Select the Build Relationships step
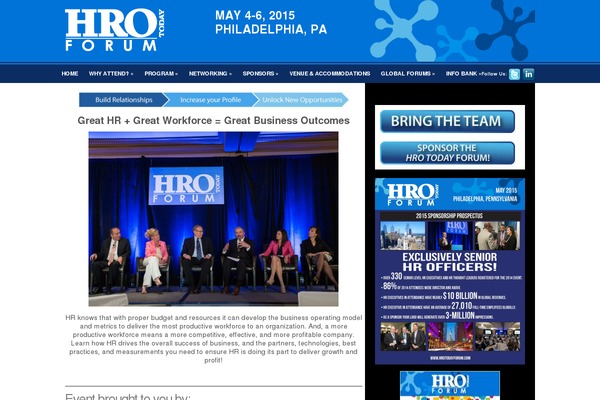Screen dimensions: 600x400 (124, 100)
